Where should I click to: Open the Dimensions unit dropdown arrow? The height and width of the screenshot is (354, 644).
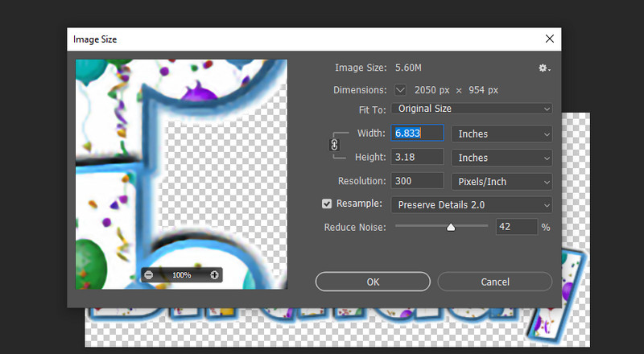coord(400,89)
